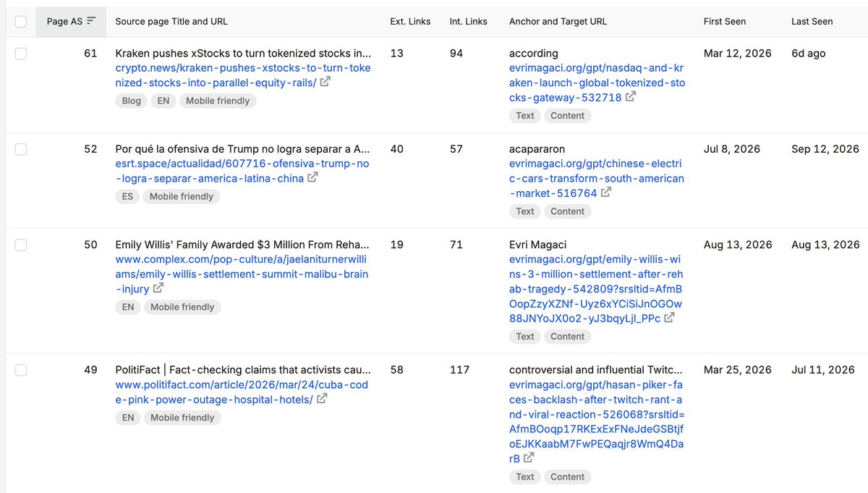This screenshot has height=493, width=868.
Task: Open external icon for emily-willis-wins target URL
Action: tap(669, 317)
